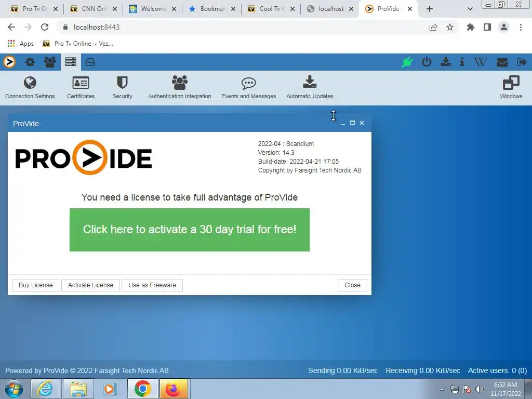
Task: Click 'Version: 14.3' text in dialog
Action: click(276, 153)
